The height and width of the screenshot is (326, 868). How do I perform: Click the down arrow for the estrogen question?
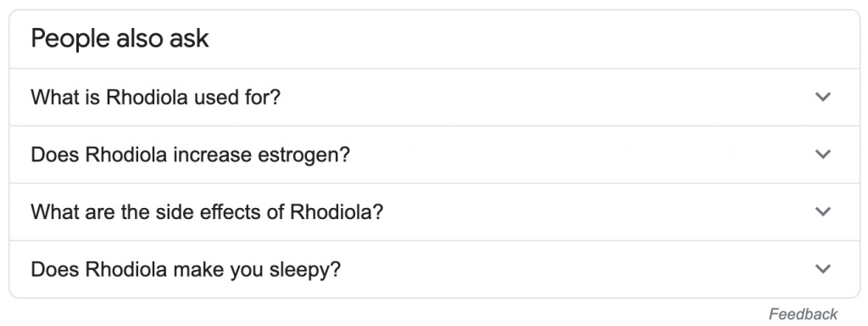pos(823,155)
